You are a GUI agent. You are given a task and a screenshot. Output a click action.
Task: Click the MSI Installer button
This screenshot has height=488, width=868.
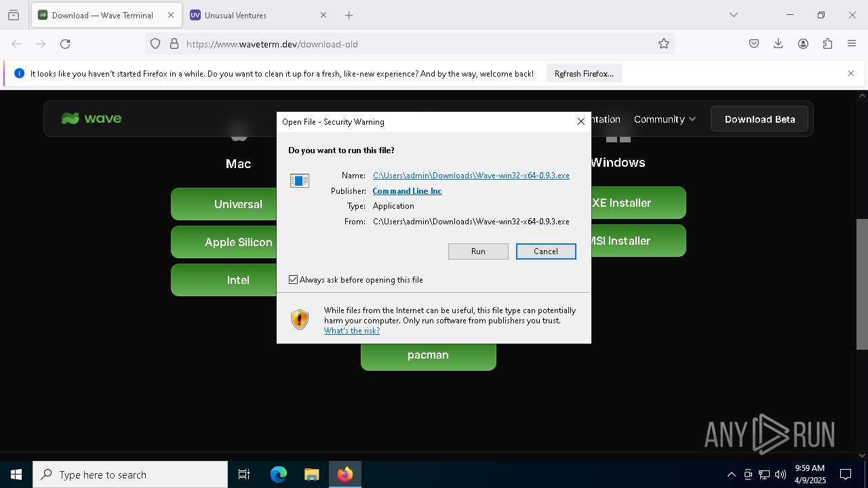(637, 241)
